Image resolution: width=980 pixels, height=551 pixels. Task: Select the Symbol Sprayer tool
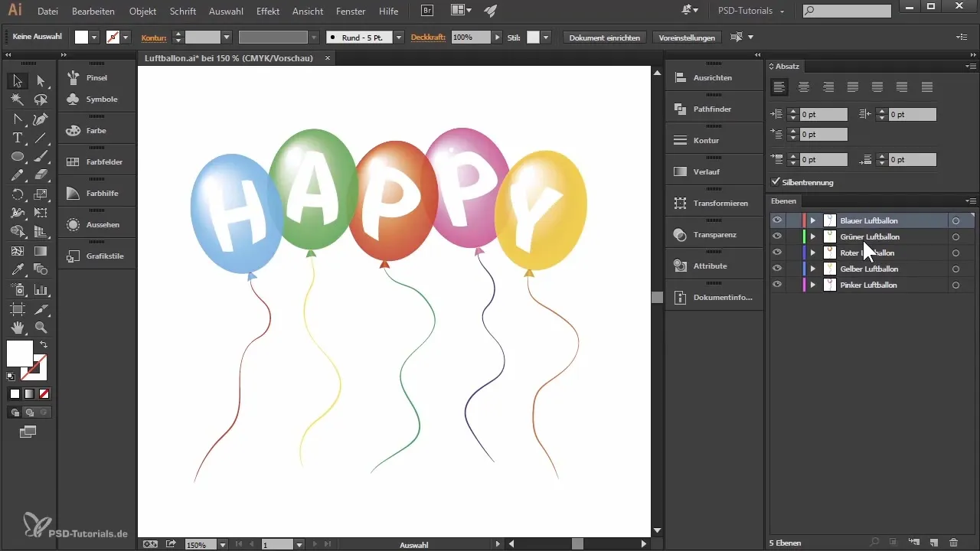click(18, 289)
